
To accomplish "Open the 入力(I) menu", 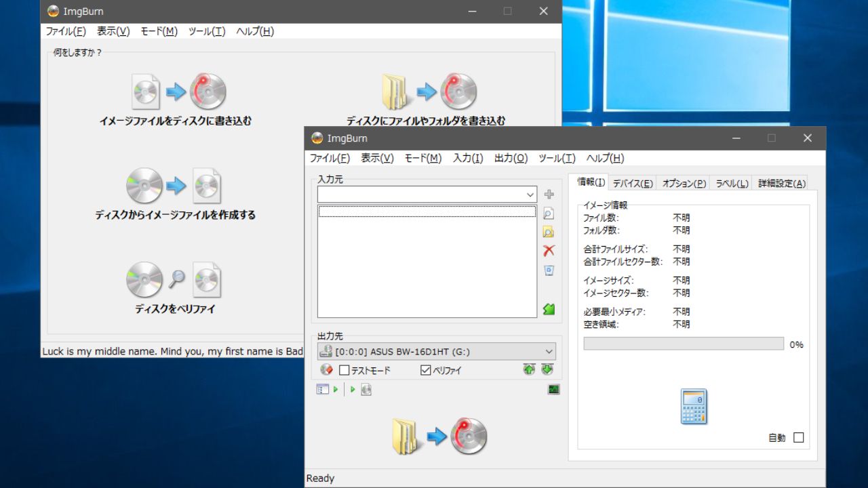I will pos(468,158).
